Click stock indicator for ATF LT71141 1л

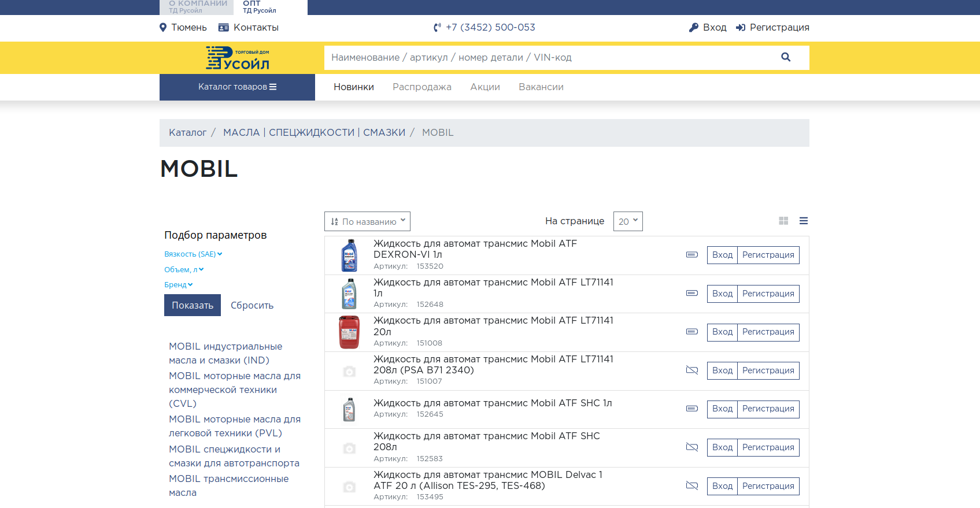tap(692, 294)
